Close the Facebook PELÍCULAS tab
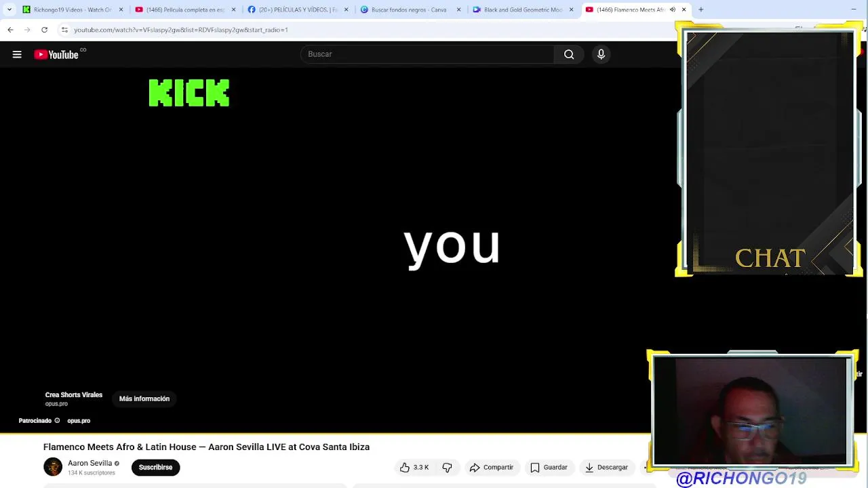The image size is (868, 488). point(347,9)
